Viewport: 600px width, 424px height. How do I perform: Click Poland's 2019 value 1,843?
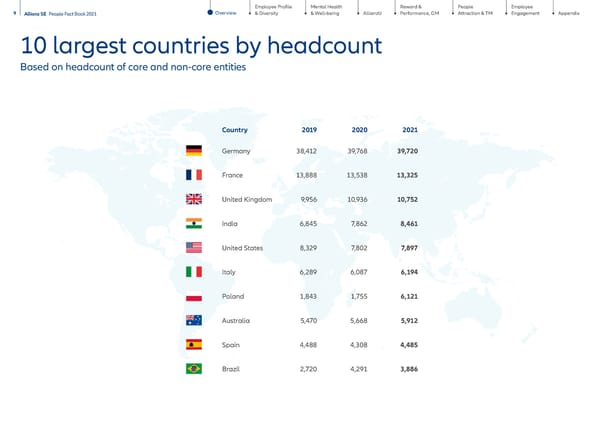click(x=308, y=296)
